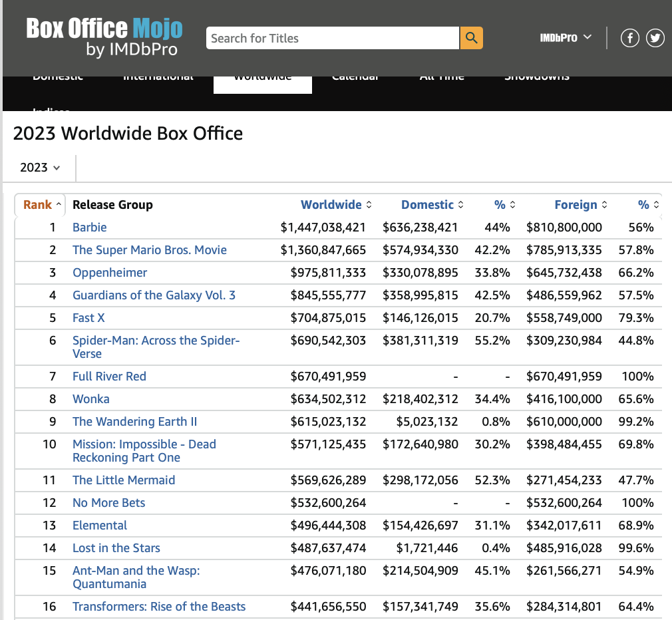Sort table by Domestic gross
Screen dimensions: 672x620
click(432, 205)
